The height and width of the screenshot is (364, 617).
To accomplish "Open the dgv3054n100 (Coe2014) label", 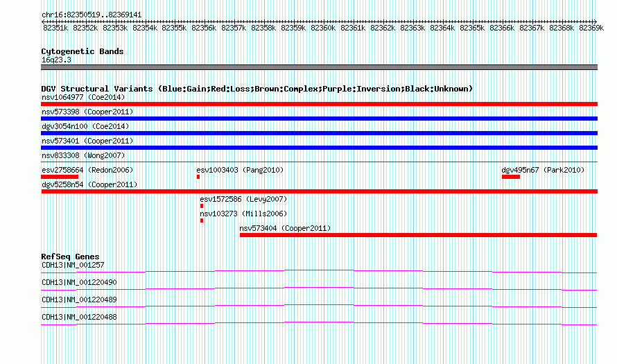I will (85, 126).
